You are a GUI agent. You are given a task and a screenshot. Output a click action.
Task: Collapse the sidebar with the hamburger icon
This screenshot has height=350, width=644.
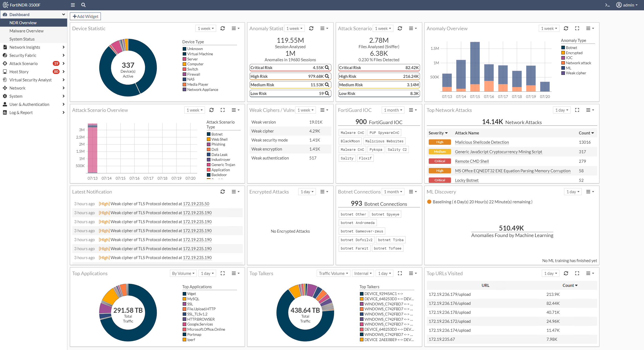coord(73,5)
